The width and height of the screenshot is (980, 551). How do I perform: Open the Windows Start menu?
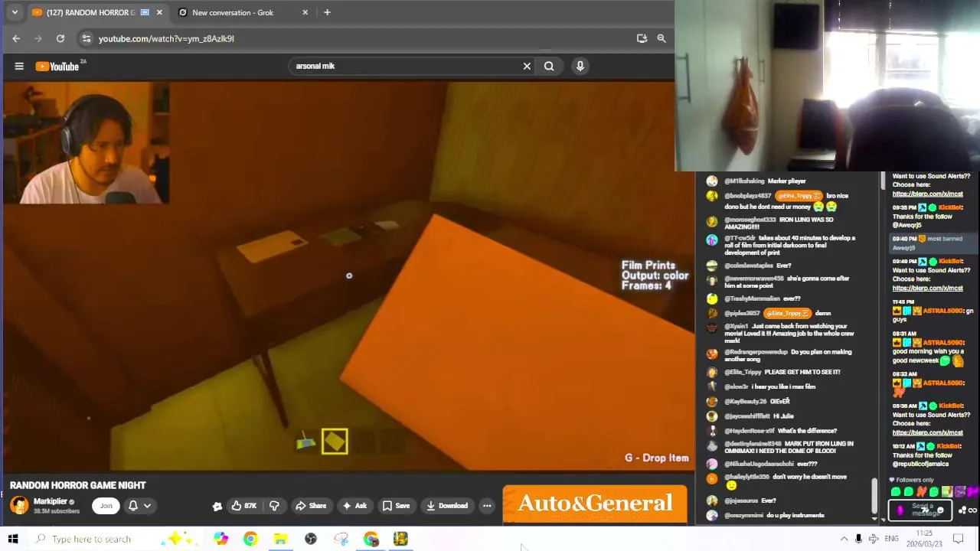tap(13, 539)
